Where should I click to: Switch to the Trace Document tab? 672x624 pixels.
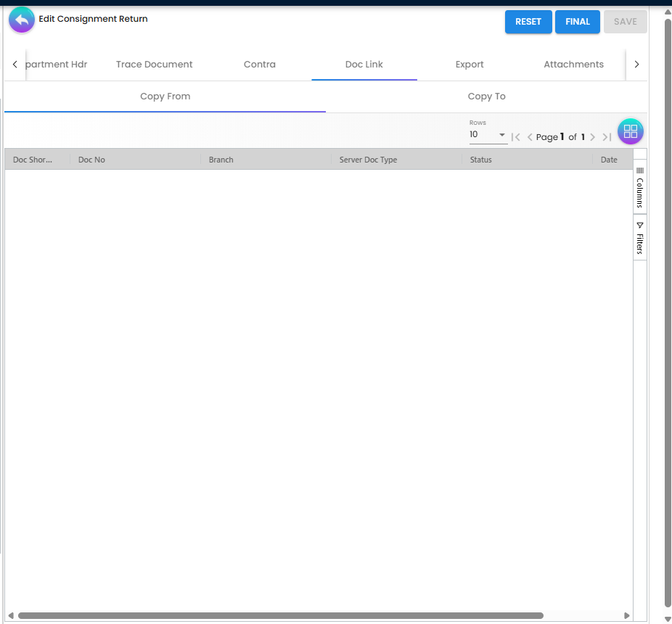click(x=154, y=64)
